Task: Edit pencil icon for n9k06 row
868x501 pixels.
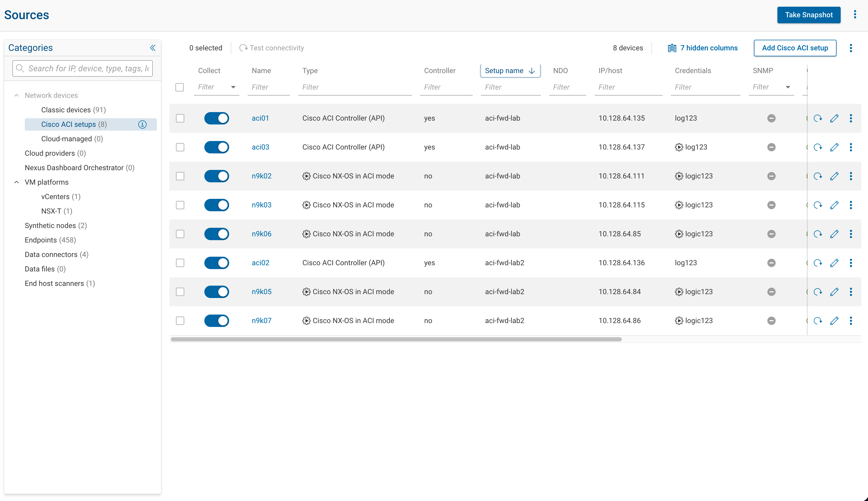Action: tap(834, 234)
